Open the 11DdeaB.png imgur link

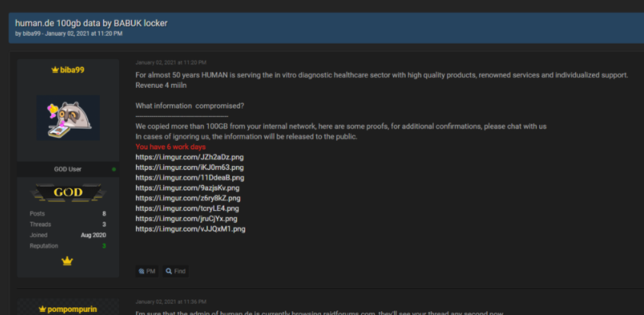click(x=189, y=177)
